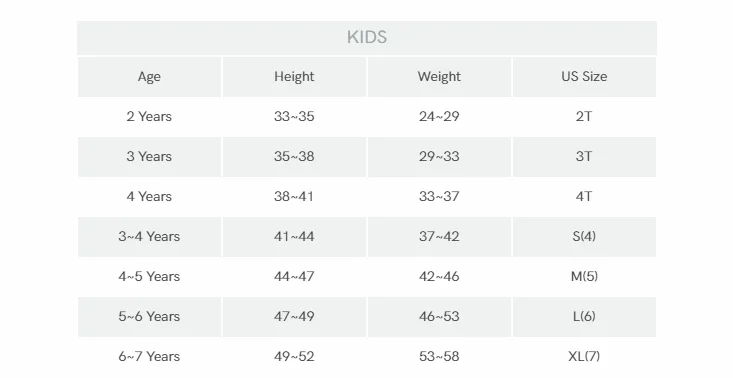Image resolution: width=733 pixels, height=378 pixels.
Task: Click the L(6) size cell
Action: (x=584, y=317)
